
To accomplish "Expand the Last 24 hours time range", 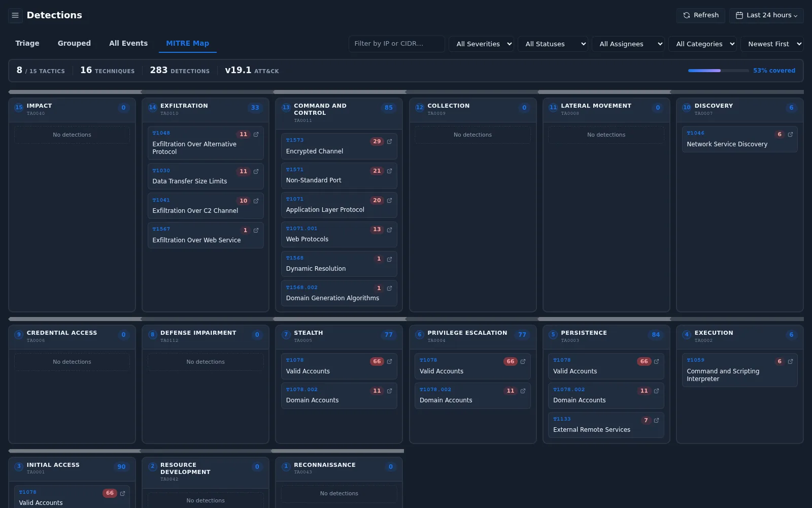I will click(x=766, y=15).
